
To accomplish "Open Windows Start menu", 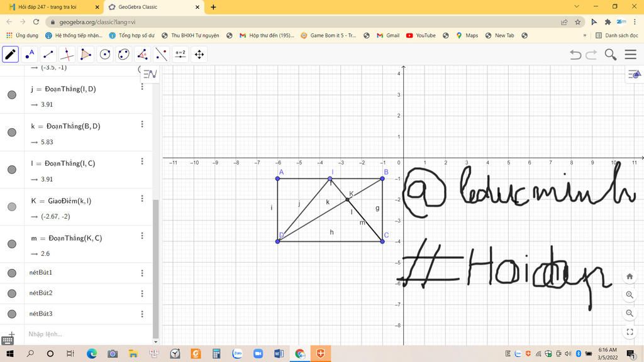I will (x=10, y=353).
